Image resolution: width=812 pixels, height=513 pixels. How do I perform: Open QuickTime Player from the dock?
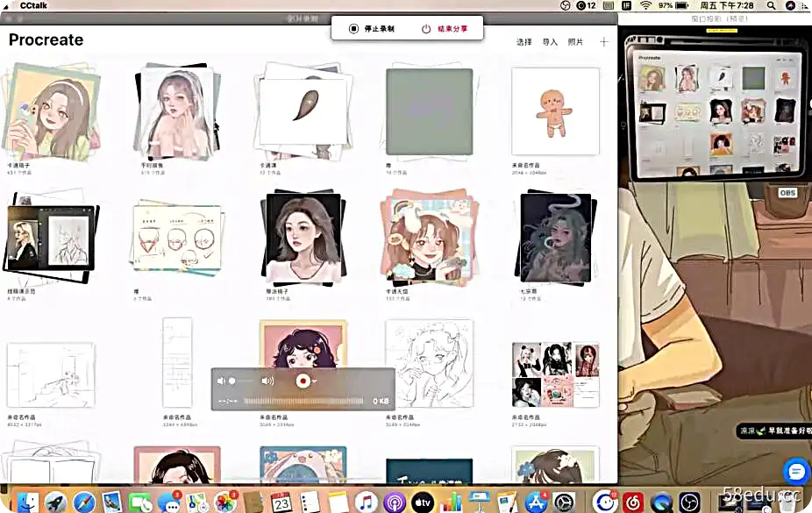tap(661, 502)
